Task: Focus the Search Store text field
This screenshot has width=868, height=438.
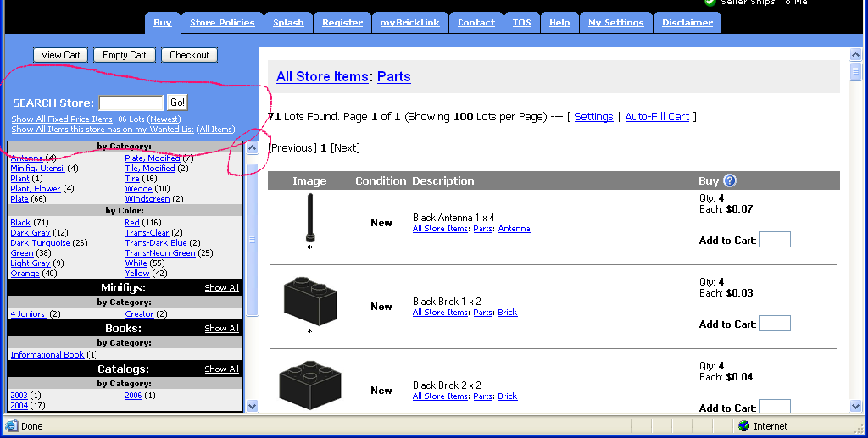Action: [131, 103]
